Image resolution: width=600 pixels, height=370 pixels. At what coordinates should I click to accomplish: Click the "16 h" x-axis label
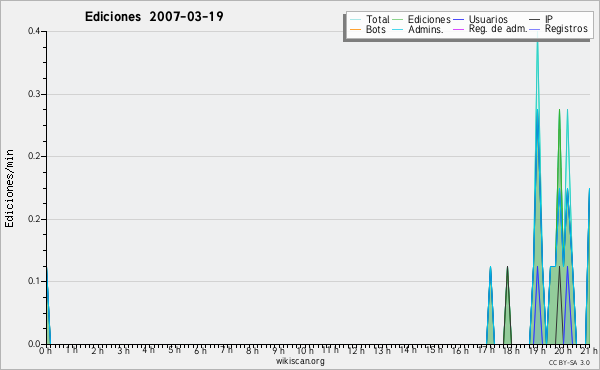tap(460, 350)
